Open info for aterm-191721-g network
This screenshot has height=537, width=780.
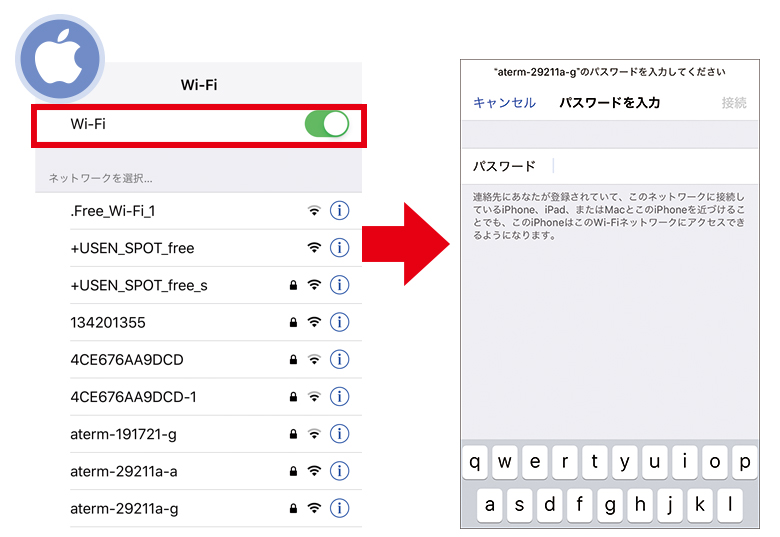point(339,434)
